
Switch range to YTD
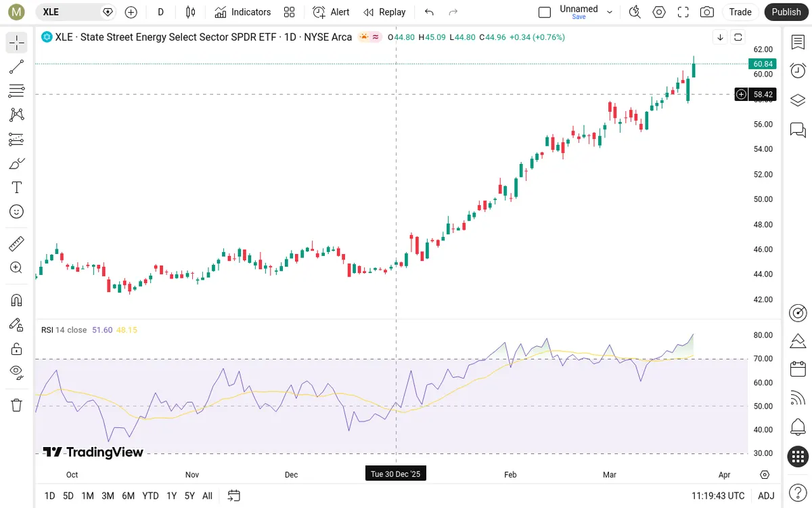click(150, 496)
